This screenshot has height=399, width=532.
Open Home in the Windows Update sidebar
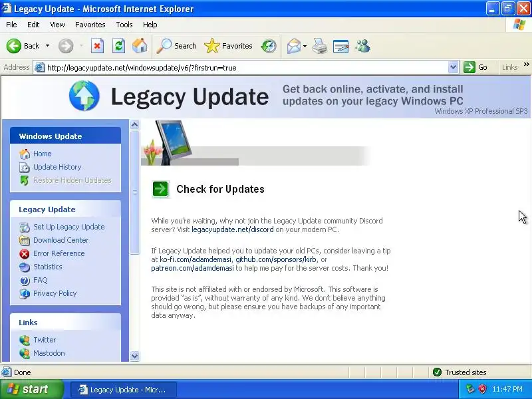pyautogui.click(x=43, y=154)
